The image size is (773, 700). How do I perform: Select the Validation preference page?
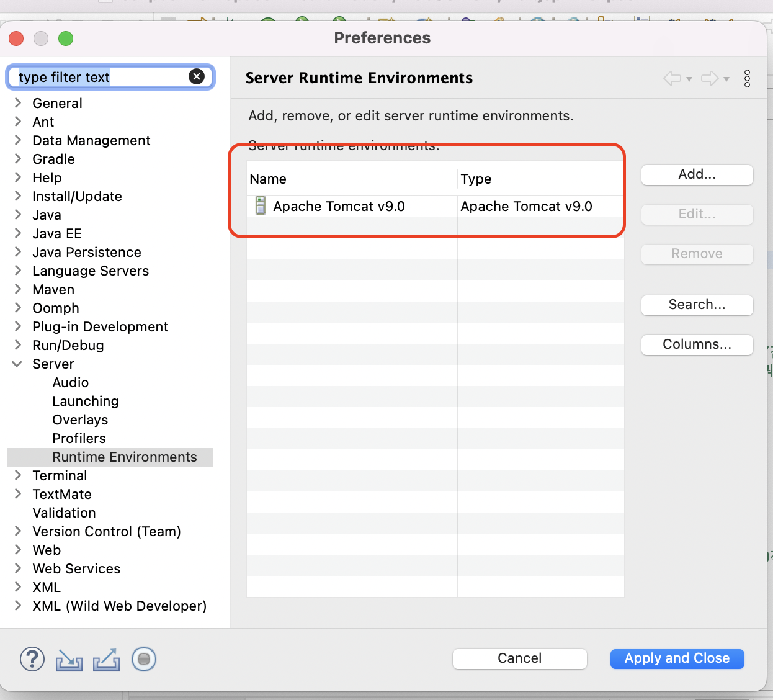pos(65,513)
